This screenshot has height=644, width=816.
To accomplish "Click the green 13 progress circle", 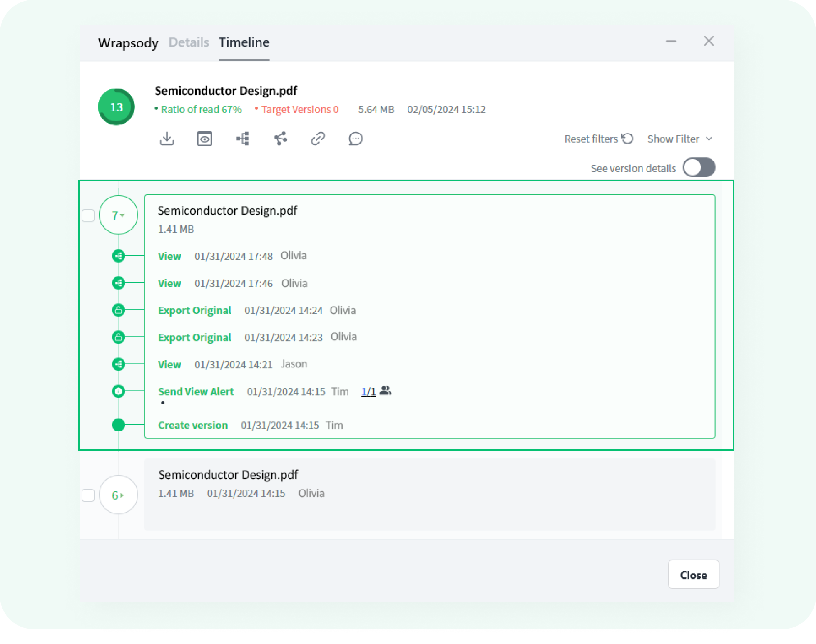I will (x=116, y=107).
